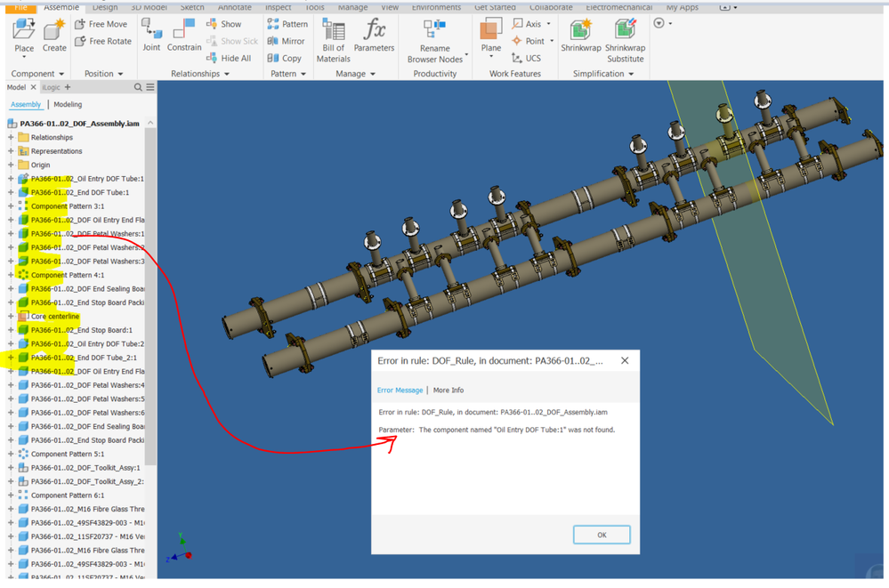Open the Bill of Materials

(x=334, y=40)
